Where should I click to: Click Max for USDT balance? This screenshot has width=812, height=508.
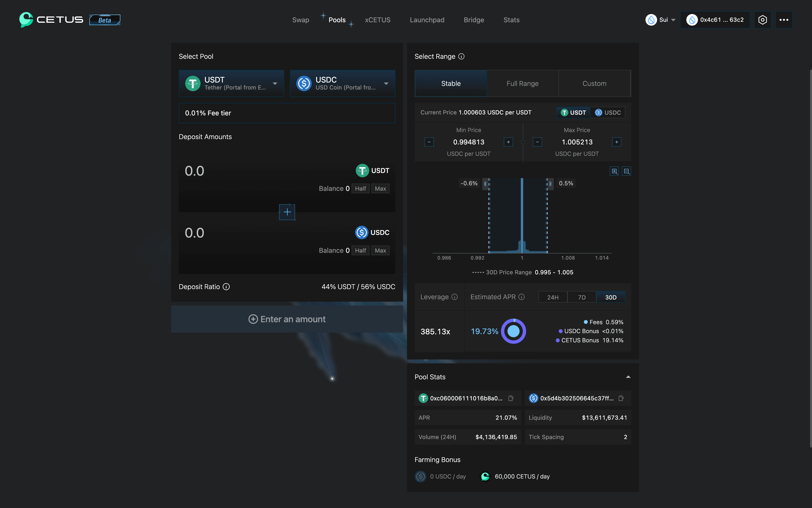pos(380,188)
